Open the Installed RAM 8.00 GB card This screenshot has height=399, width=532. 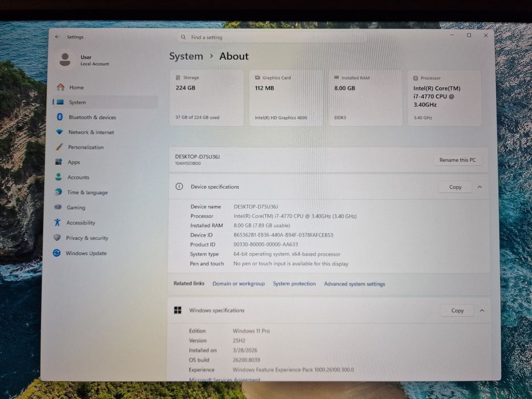tap(365, 98)
